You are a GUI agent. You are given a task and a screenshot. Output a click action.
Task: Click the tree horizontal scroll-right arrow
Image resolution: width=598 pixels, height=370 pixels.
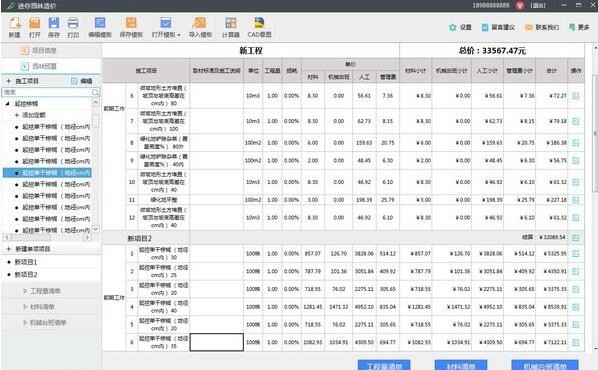tap(87, 237)
